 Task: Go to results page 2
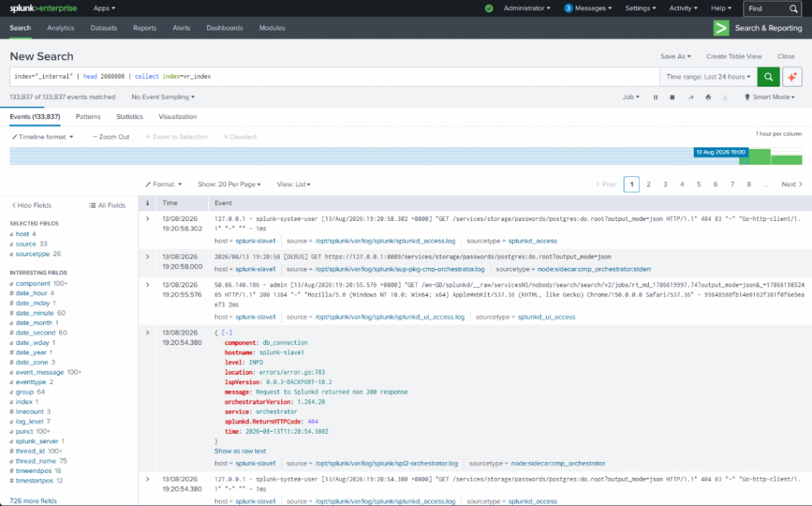point(648,185)
